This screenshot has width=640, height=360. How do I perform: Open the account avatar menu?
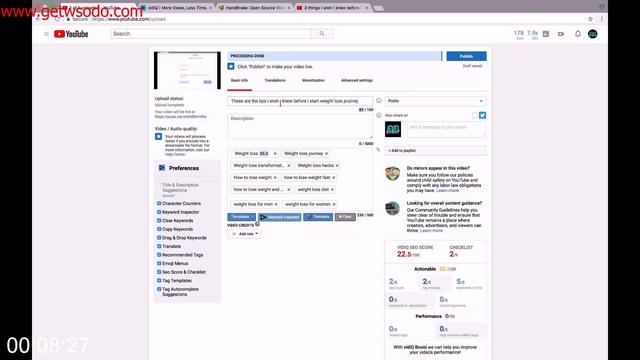(593, 34)
